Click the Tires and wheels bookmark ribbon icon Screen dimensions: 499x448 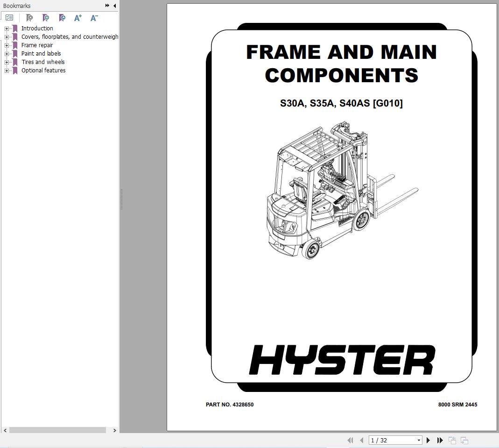(x=15, y=62)
